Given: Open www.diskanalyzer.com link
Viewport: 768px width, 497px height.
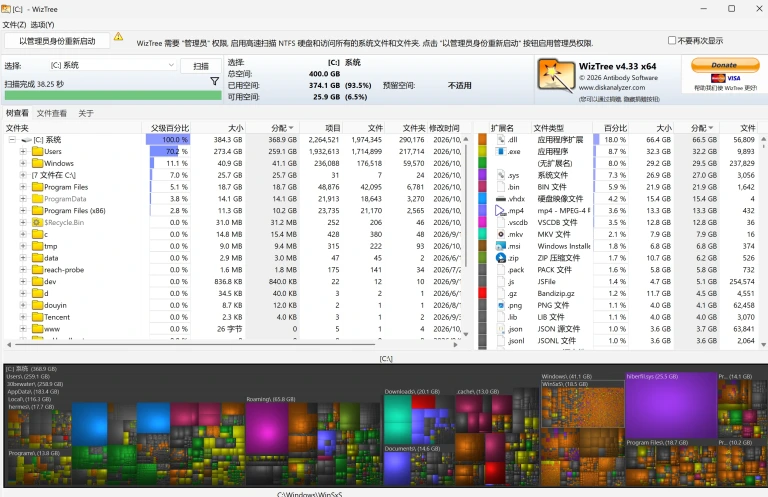Looking at the screenshot, I should (612, 88).
